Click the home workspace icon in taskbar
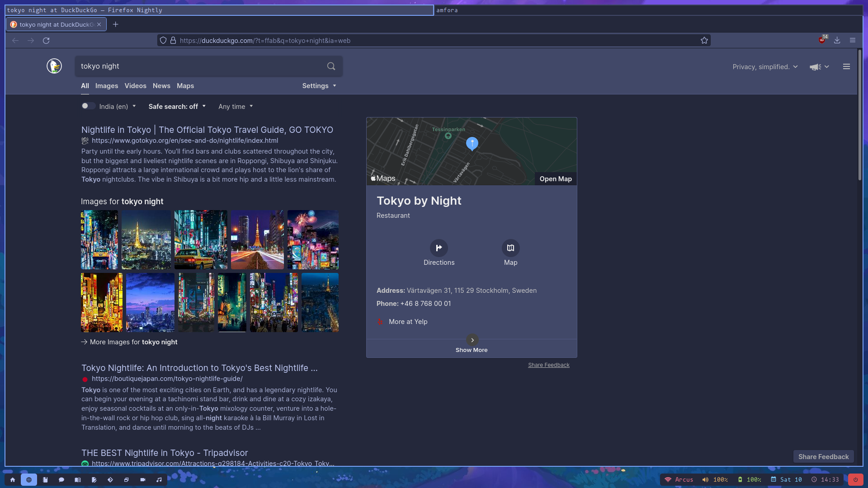Screen dimensions: 868x488 pyautogui.click(x=13, y=480)
